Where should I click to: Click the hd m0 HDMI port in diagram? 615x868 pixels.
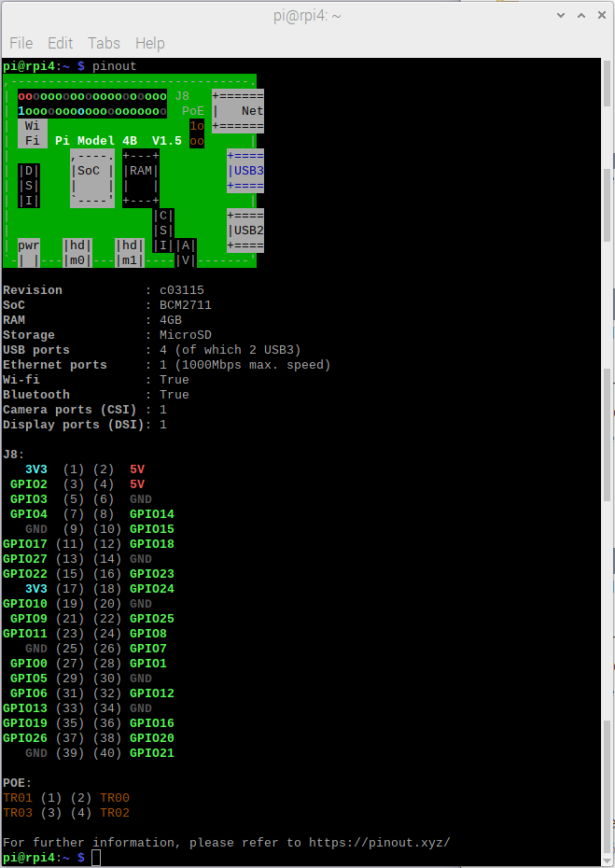click(77, 252)
